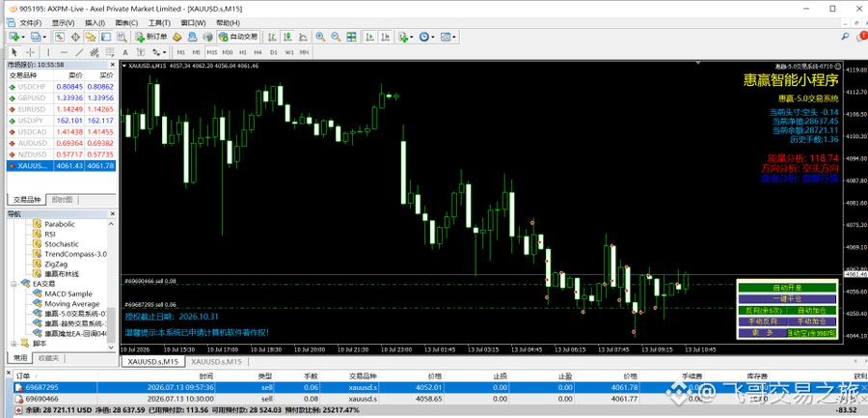The width and height of the screenshot is (868, 418).
Task: Toggle chart auto scroll icon
Action: [368, 37]
